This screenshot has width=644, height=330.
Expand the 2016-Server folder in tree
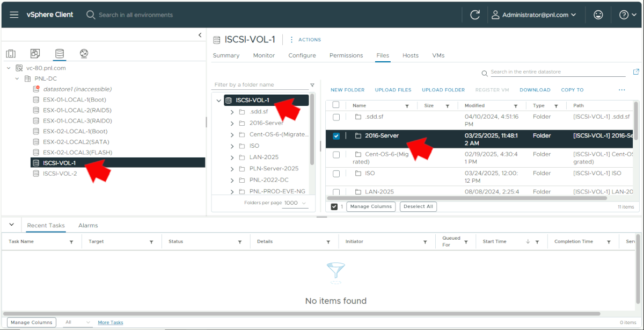(232, 123)
